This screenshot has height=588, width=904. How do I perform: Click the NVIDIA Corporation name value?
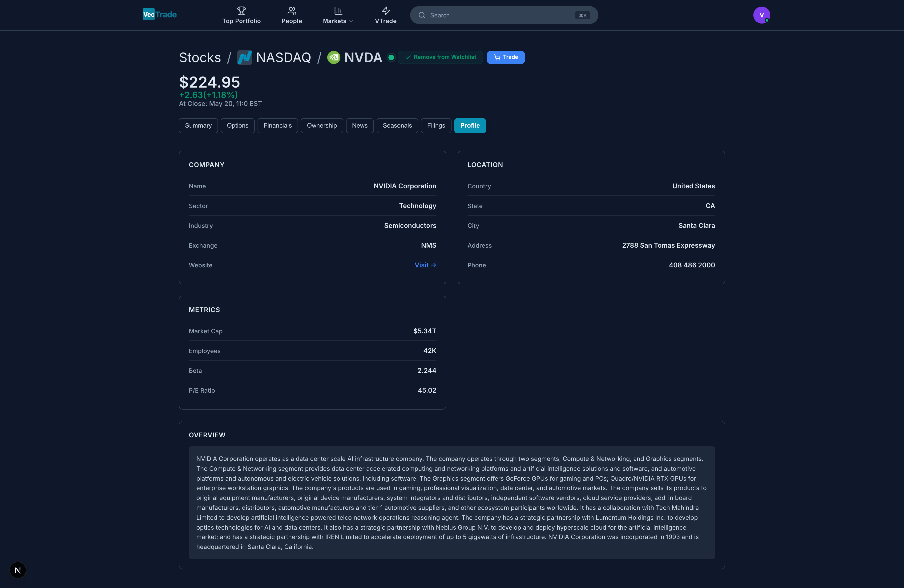(405, 186)
